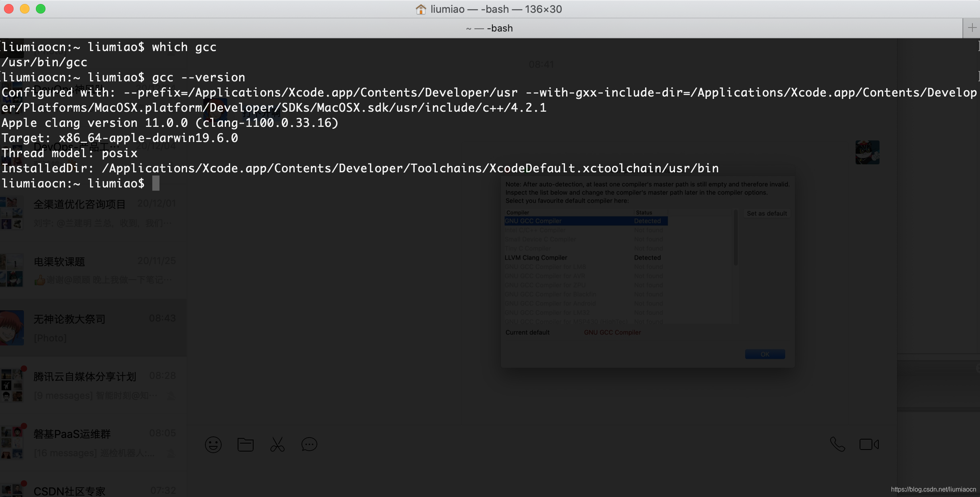Select GNU GCC Compiler for ZPU row
Screen dimensions: 980x497
pos(586,285)
